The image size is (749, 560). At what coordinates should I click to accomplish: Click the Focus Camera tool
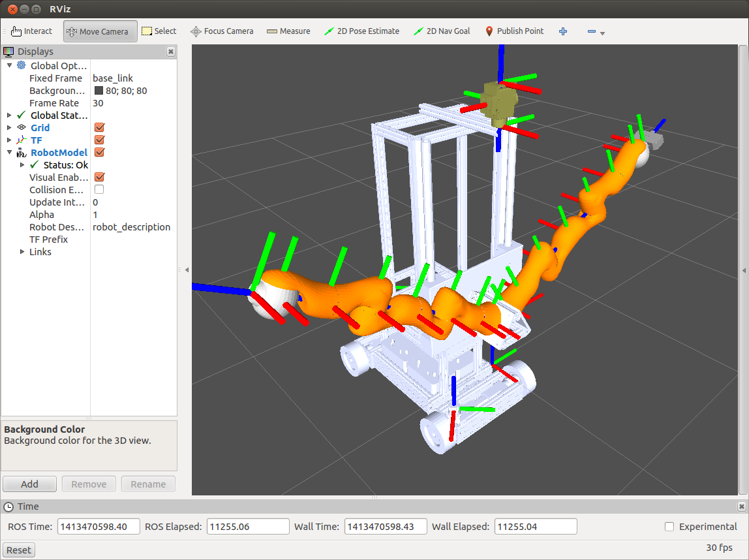pos(222,31)
